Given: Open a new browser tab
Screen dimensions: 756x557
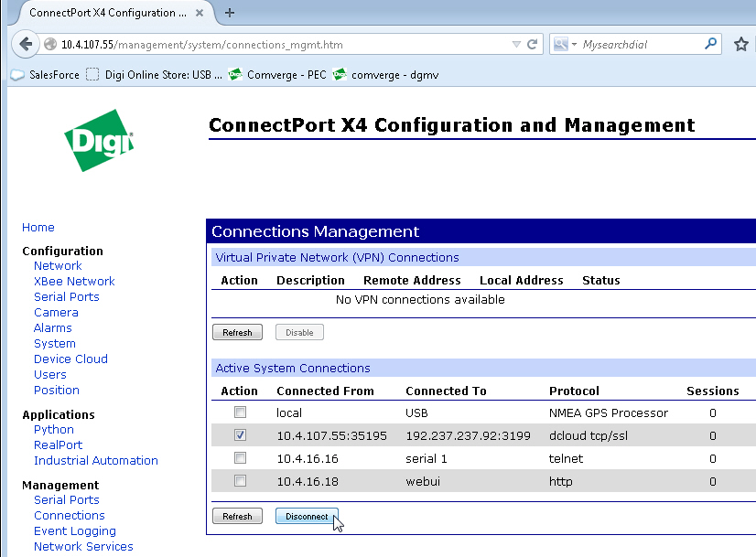Looking at the screenshot, I should coord(230,13).
